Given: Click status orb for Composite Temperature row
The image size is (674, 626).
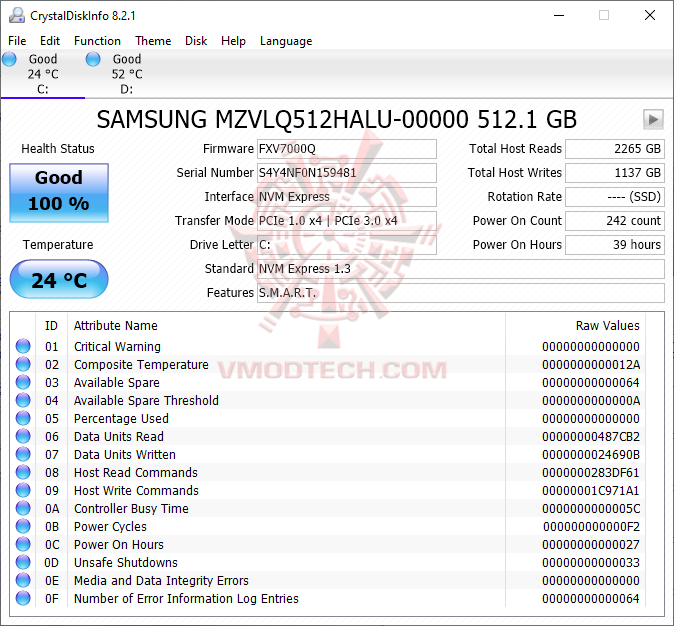Looking at the screenshot, I should click(23, 364).
